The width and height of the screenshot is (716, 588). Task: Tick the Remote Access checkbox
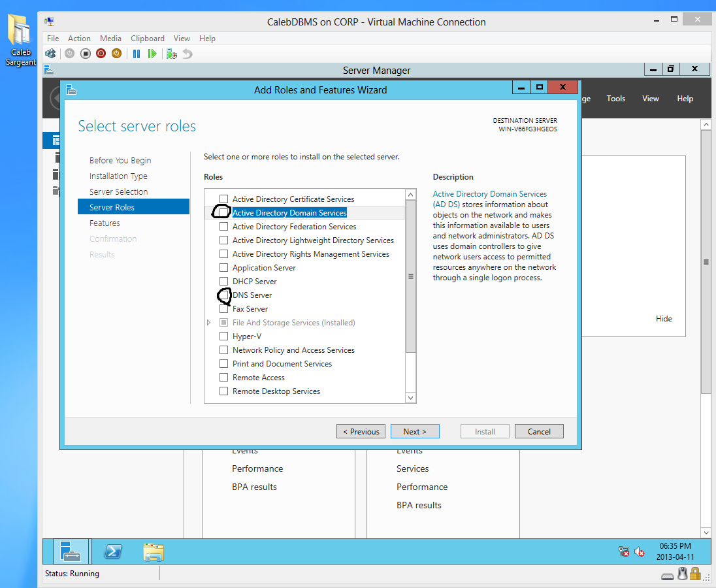coord(223,378)
